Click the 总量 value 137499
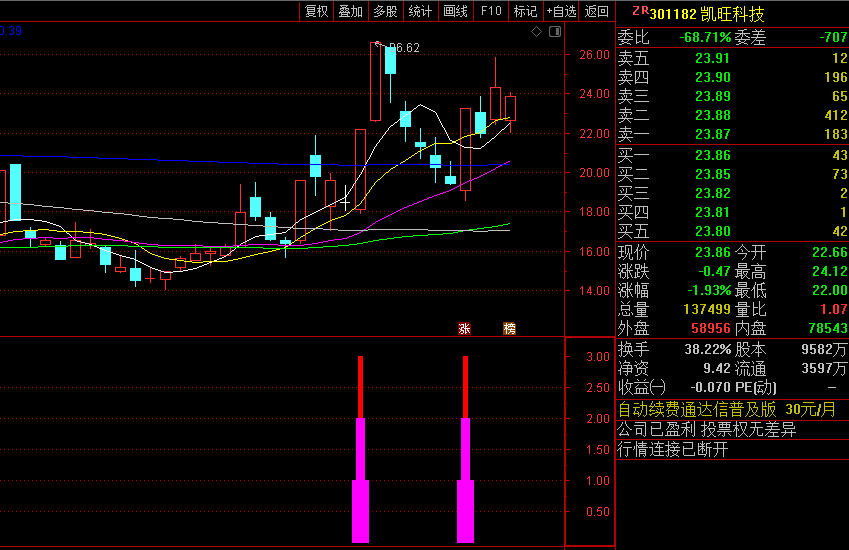 [707, 309]
